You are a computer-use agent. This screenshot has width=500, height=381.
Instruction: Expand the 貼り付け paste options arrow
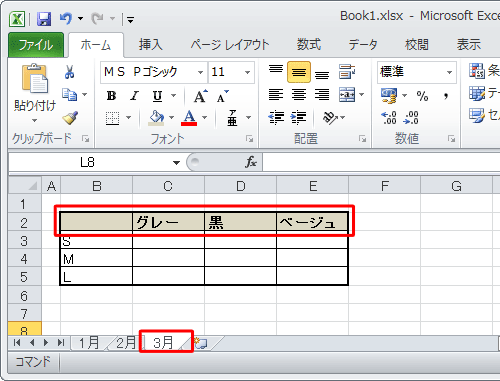click(x=35, y=120)
